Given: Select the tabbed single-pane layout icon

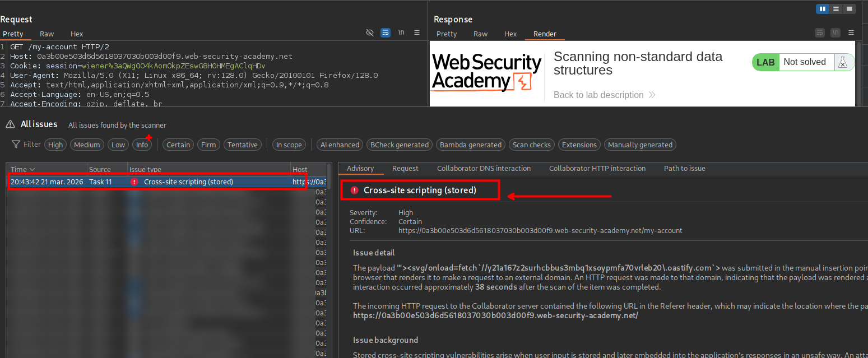Looking at the screenshot, I should click(x=850, y=9).
